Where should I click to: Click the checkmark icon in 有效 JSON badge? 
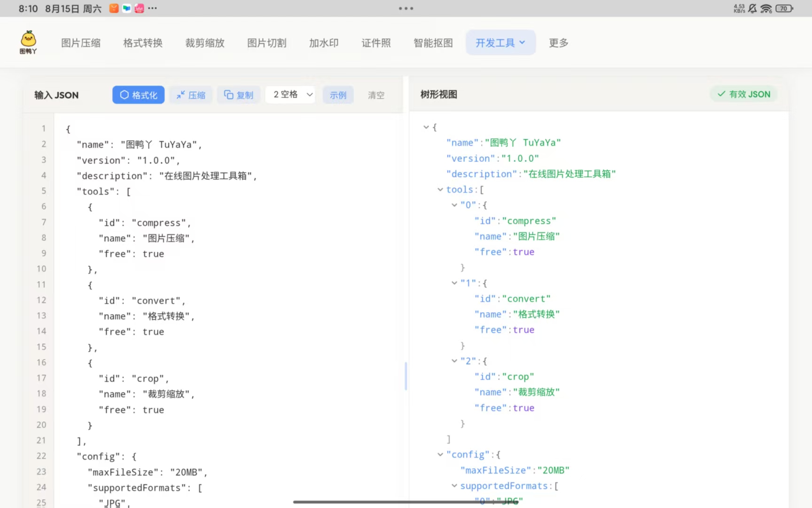(721, 94)
